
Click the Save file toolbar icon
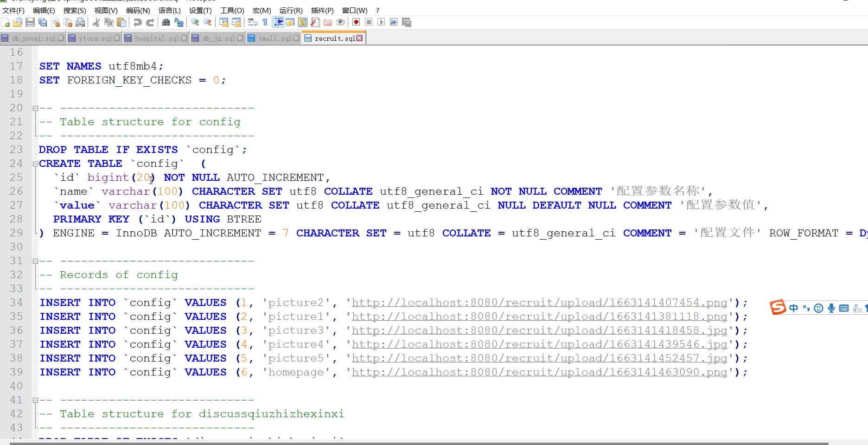click(x=30, y=22)
